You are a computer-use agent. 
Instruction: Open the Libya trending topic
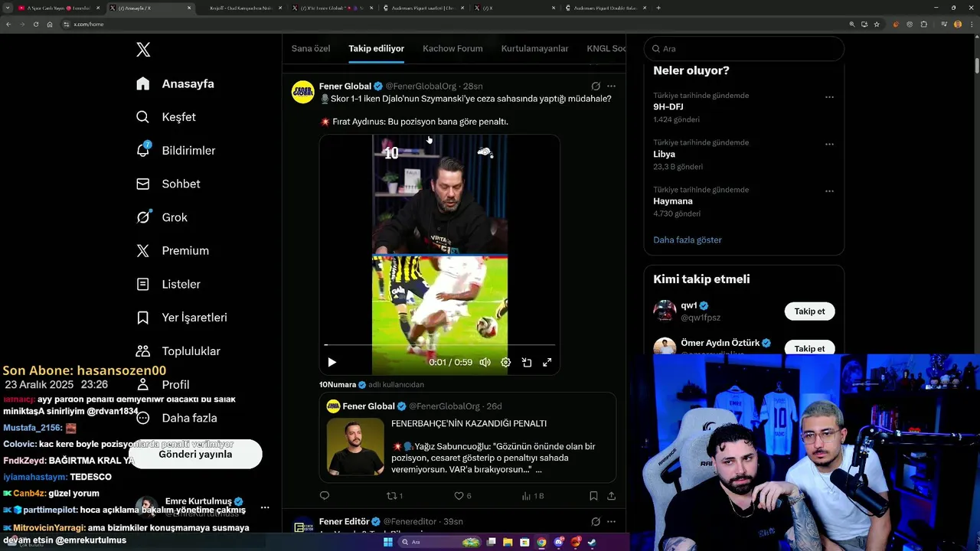pyautogui.click(x=664, y=154)
